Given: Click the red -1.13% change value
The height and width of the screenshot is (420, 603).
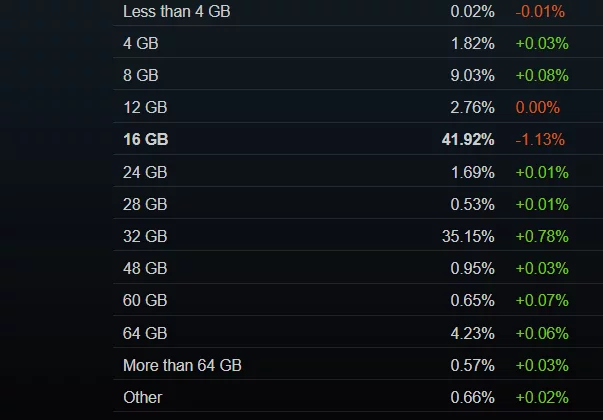Looking at the screenshot, I should pyautogui.click(x=540, y=140).
